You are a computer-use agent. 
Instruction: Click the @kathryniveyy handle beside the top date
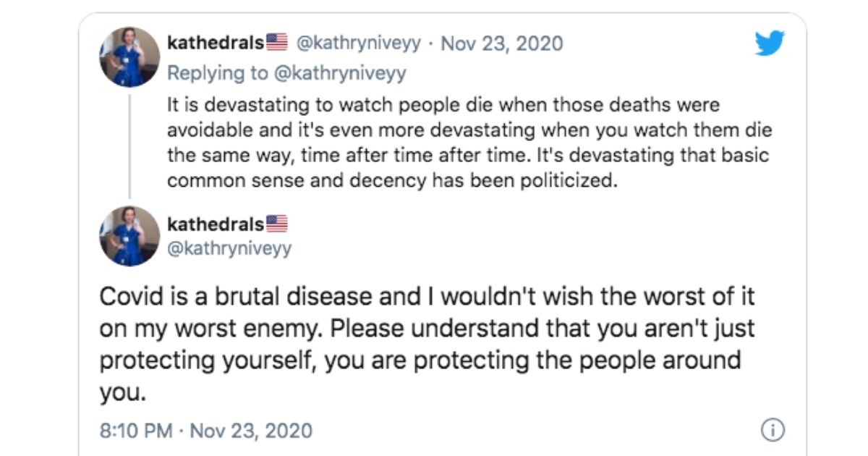[x=358, y=43]
